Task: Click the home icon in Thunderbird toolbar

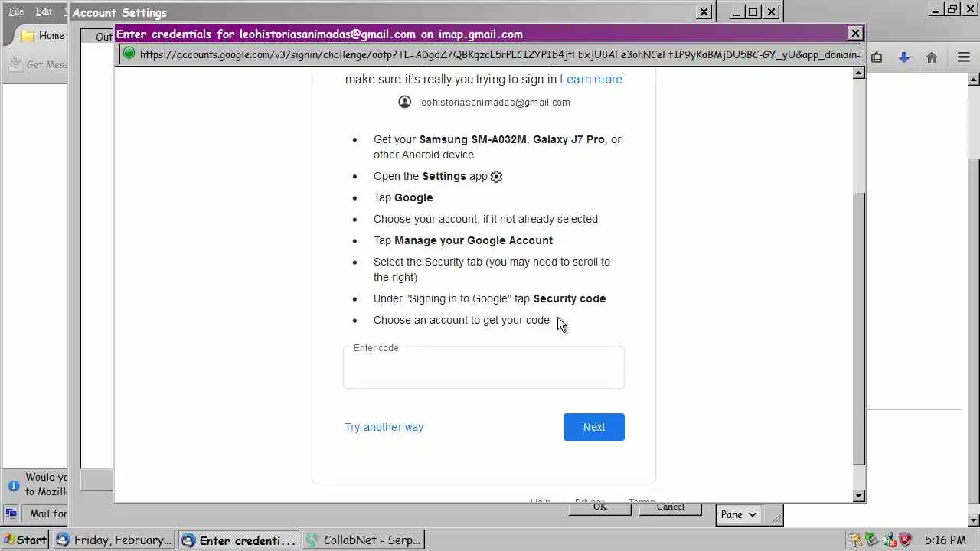Action: point(932,57)
